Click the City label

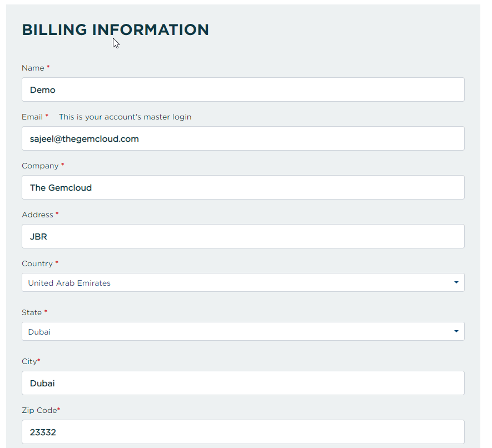[x=29, y=362]
